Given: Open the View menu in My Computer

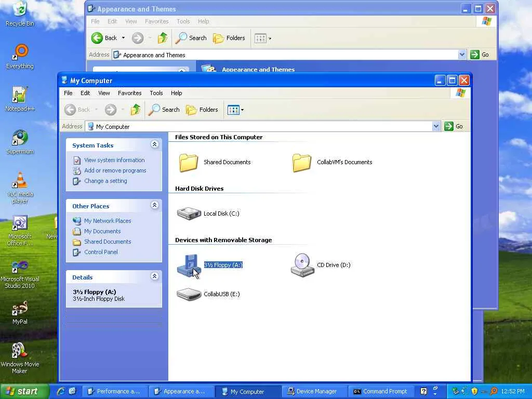Looking at the screenshot, I should click(104, 93).
